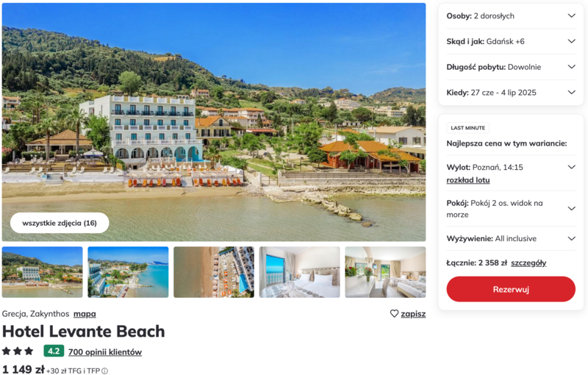Open the Wyżywienie All inclusive dropdown
This screenshot has height=375, width=588.
point(511,238)
